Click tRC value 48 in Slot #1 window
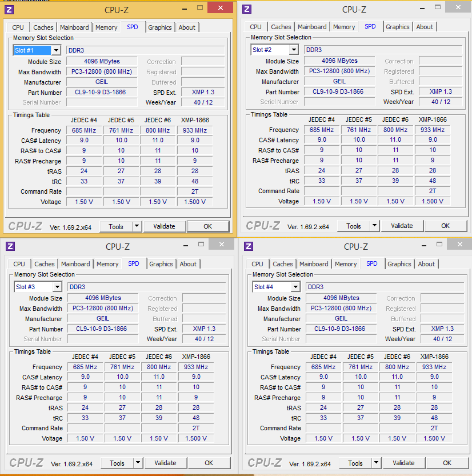472x476 pixels. pyautogui.click(x=195, y=181)
